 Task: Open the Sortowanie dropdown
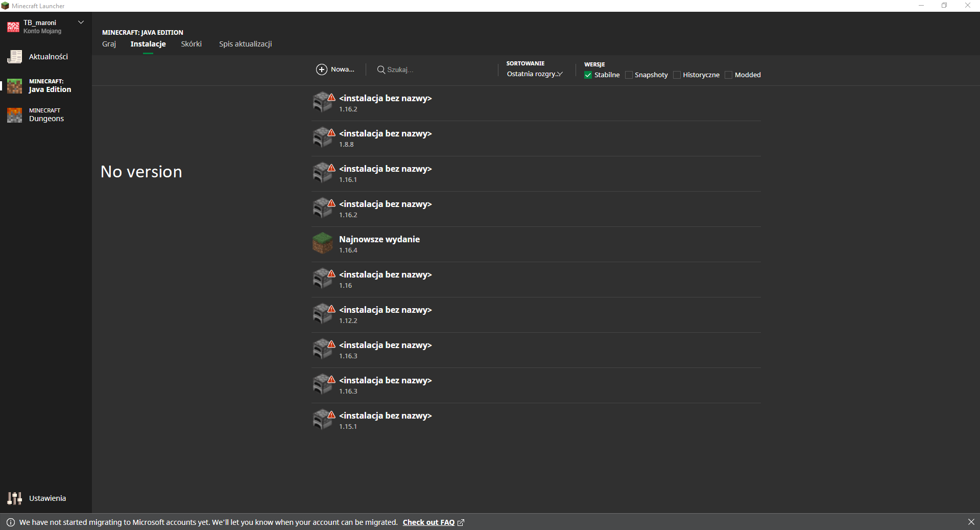(535, 74)
